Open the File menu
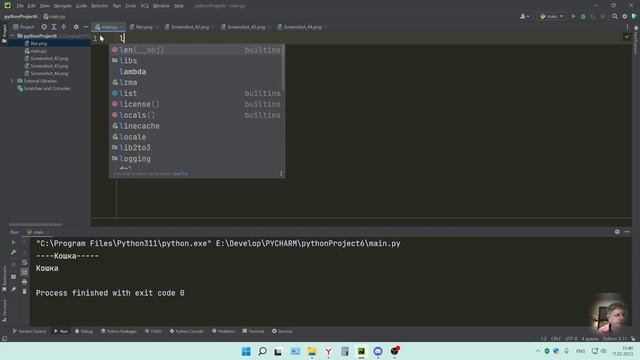 coord(20,6)
